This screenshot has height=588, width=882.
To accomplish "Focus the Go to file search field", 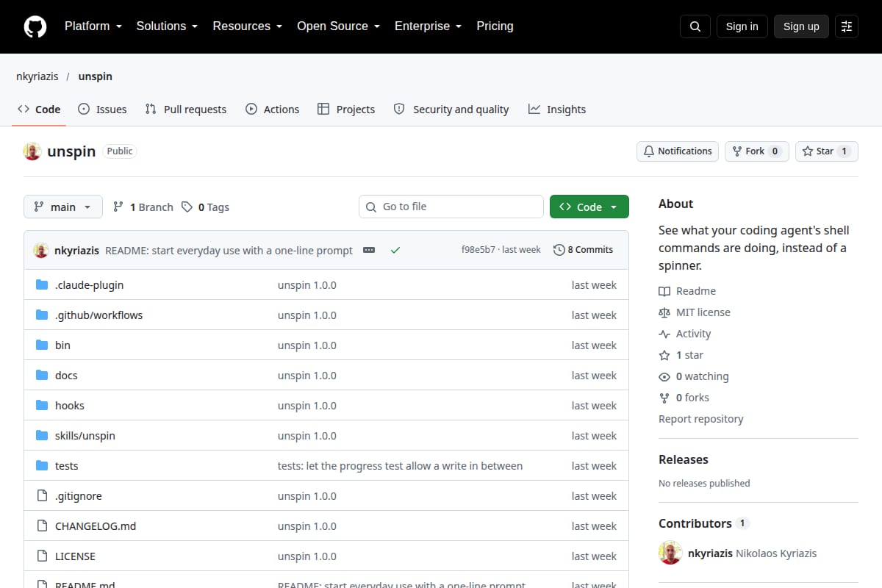I will pos(451,207).
